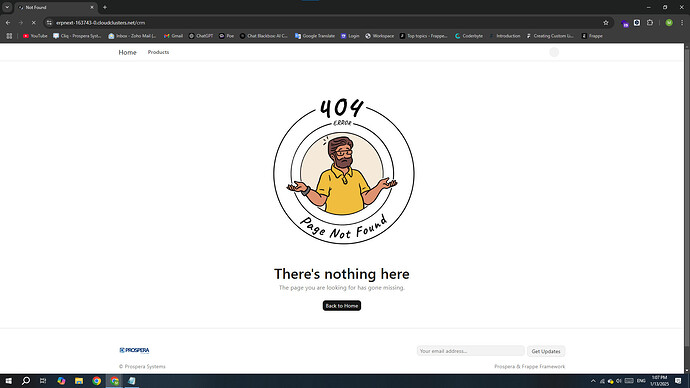Click the Back to Home button
This screenshot has width=690, height=388.
pyautogui.click(x=342, y=306)
